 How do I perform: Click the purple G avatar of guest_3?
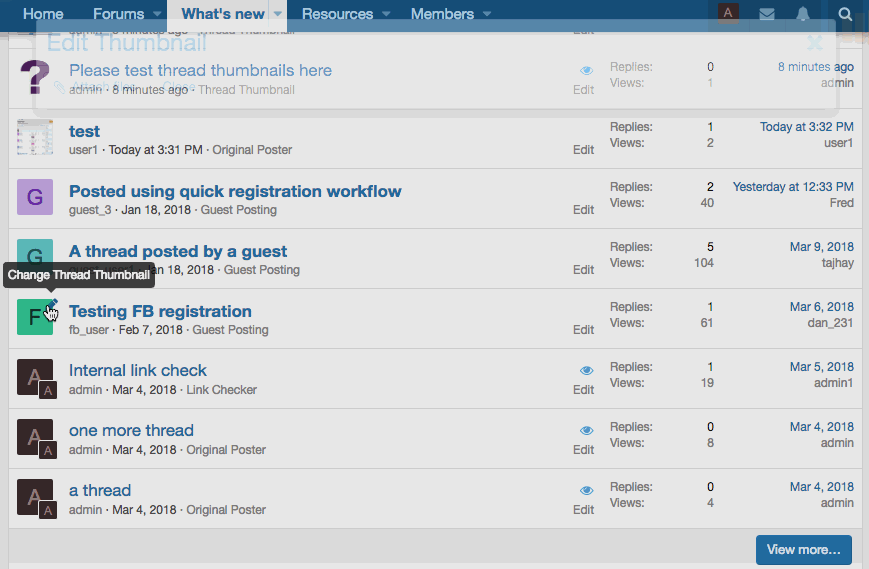35,197
